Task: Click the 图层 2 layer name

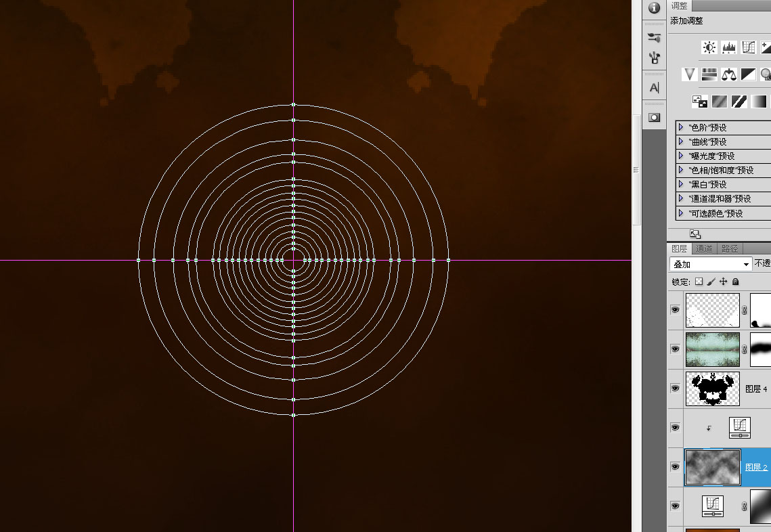Action: (756, 467)
